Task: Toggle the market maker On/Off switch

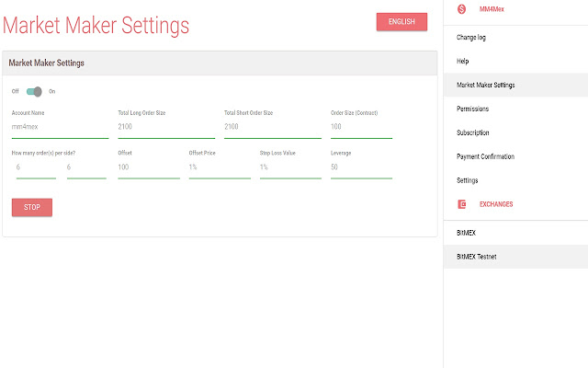Action: point(34,91)
